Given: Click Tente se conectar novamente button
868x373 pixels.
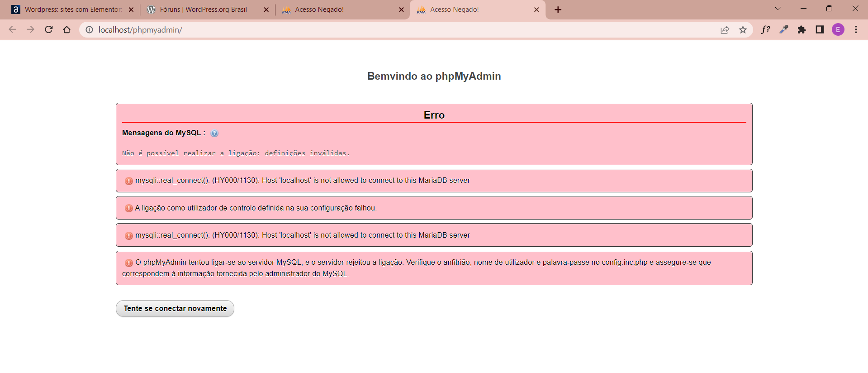Looking at the screenshot, I should pyautogui.click(x=175, y=309).
